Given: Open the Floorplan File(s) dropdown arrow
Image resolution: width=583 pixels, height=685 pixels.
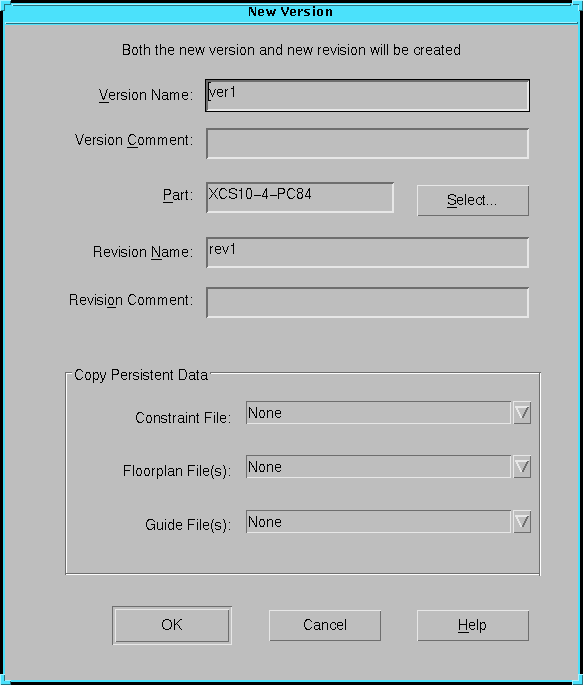Looking at the screenshot, I should 522,467.
